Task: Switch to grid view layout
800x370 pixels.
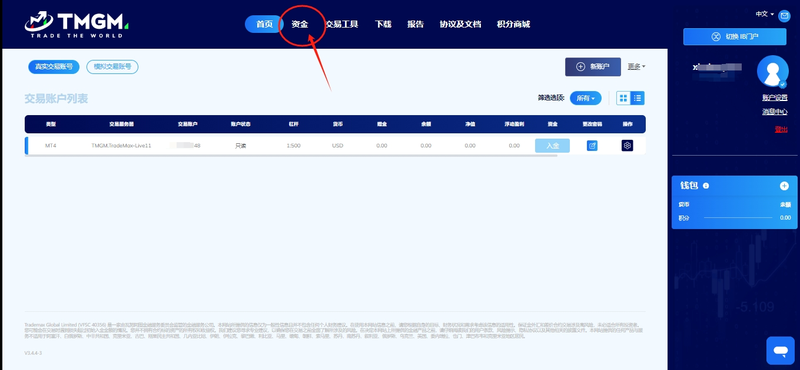Action: (x=623, y=98)
